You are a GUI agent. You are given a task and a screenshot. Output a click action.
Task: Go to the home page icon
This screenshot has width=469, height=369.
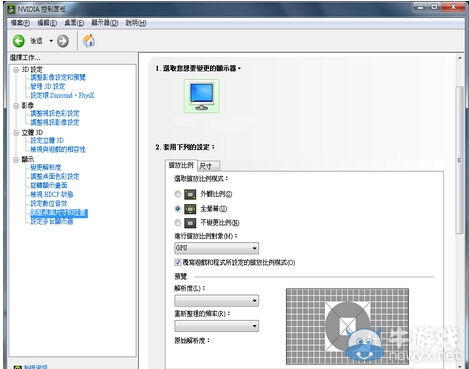pos(89,41)
